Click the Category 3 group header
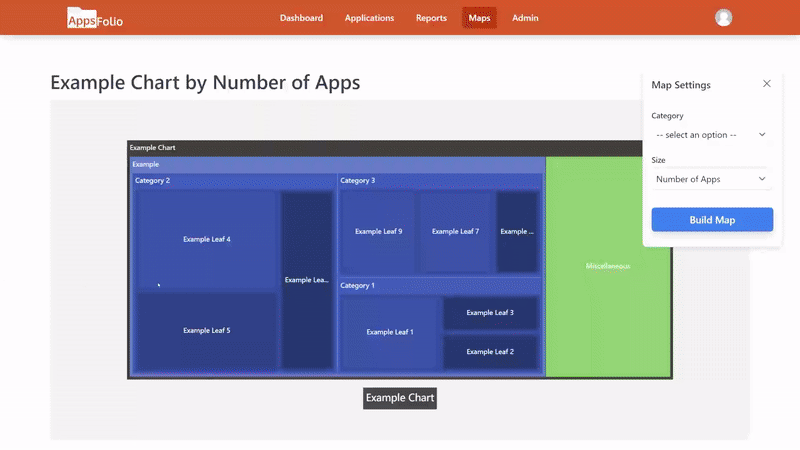The height and width of the screenshot is (450, 800). [x=440, y=181]
